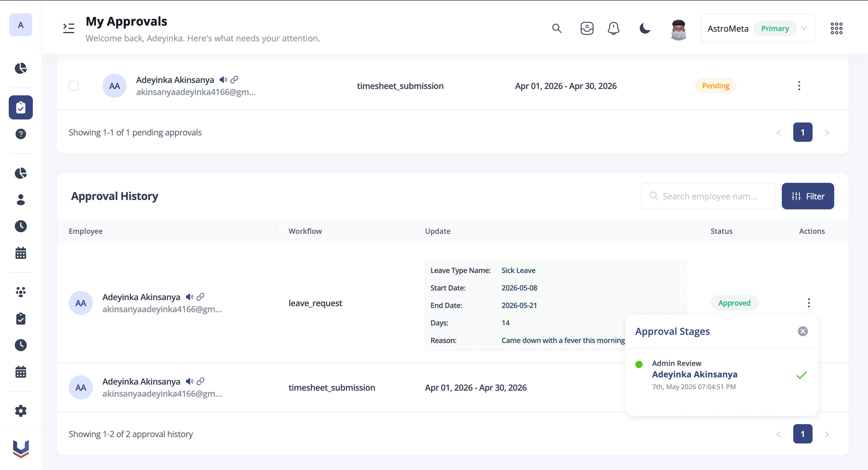Click speaker icon in pending approval row
The height and width of the screenshot is (470, 868).
223,80
